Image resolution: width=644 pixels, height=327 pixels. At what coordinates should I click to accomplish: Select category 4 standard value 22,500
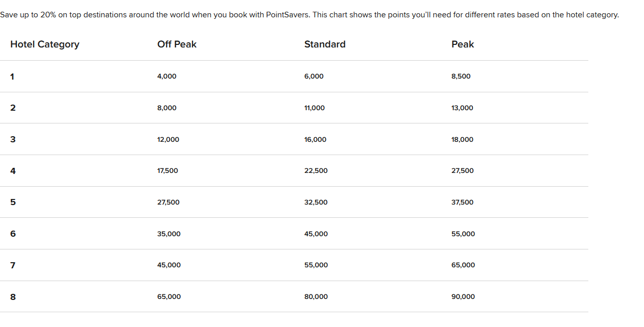(x=316, y=171)
